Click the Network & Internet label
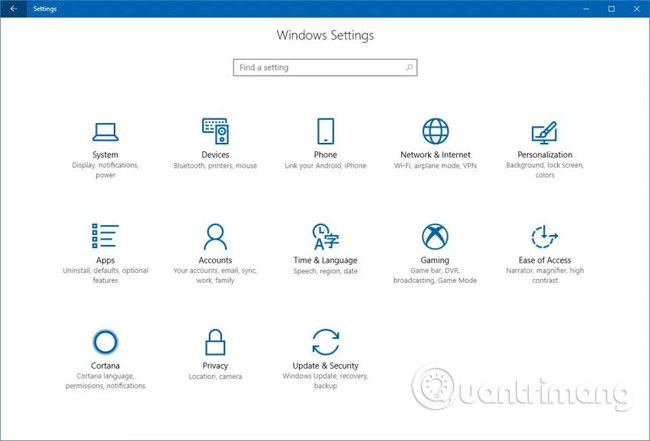Viewport: 650px width, 441px height. (435, 155)
